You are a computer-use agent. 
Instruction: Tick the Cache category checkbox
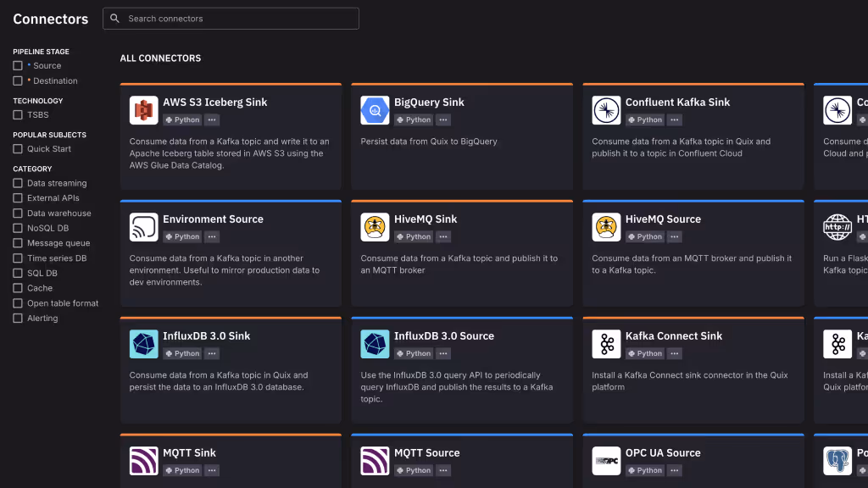click(18, 288)
